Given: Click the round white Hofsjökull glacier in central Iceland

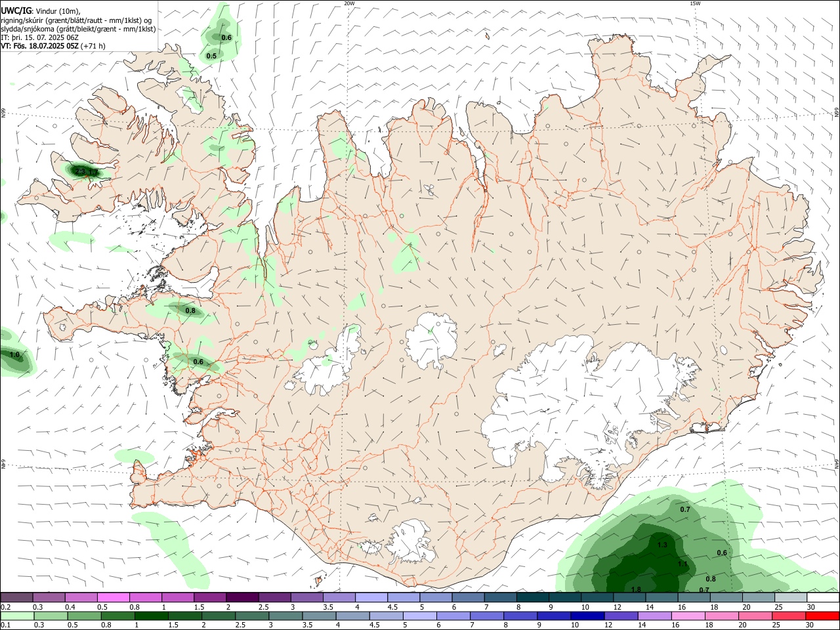Looking at the screenshot, I should tap(431, 338).
